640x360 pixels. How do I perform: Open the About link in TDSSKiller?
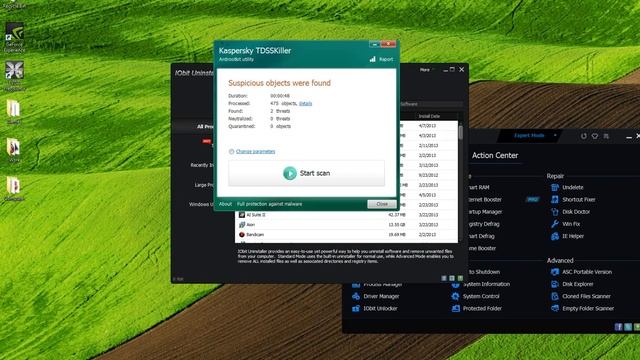pyautogui.click(x=225, y=204)
